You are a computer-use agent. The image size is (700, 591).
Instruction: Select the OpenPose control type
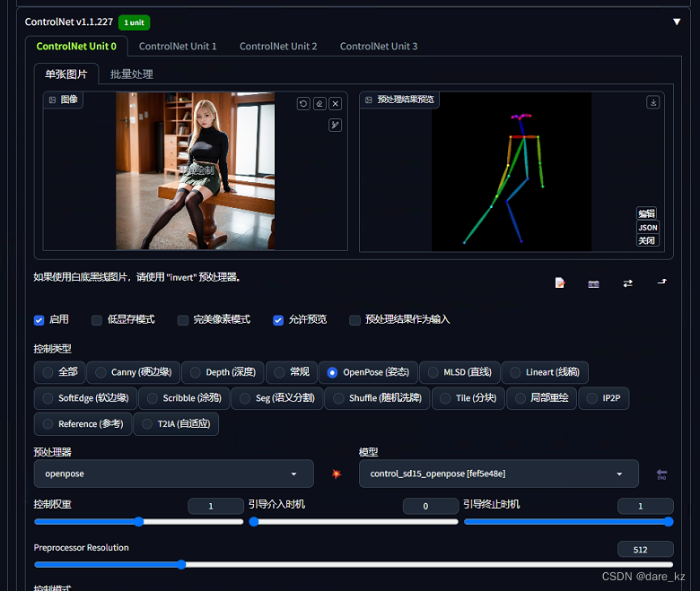368,372
